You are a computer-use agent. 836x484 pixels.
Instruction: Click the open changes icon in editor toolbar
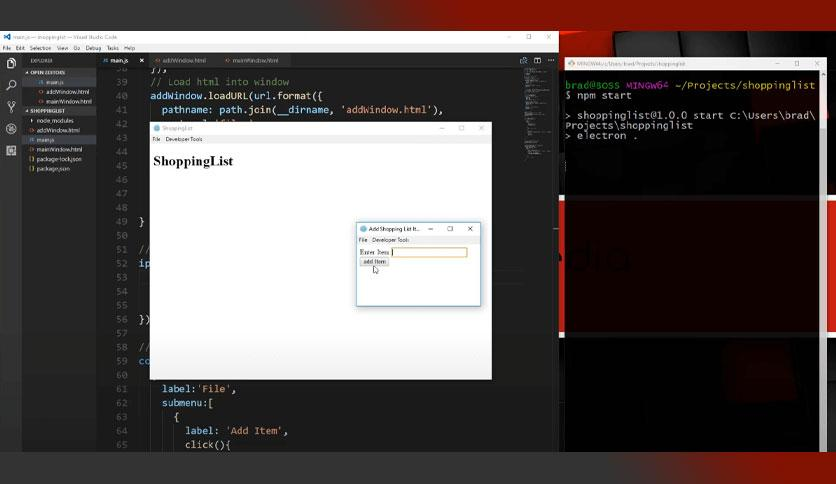[524, 60]
